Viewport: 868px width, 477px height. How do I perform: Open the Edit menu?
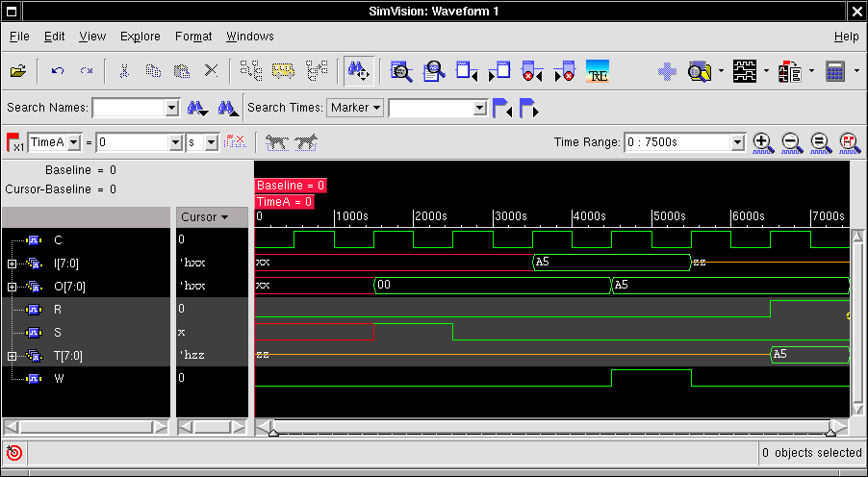tap(54, 37)
